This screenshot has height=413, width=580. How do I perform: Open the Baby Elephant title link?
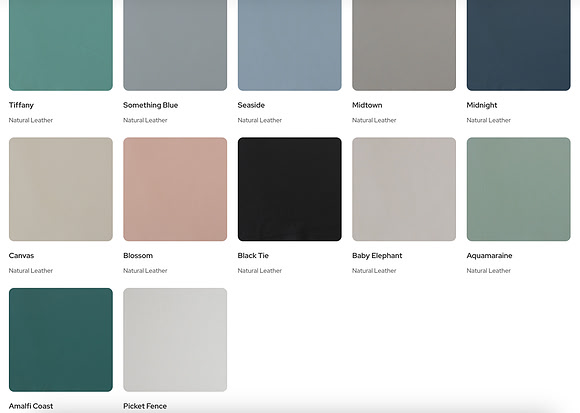click(x=377, y=255)
